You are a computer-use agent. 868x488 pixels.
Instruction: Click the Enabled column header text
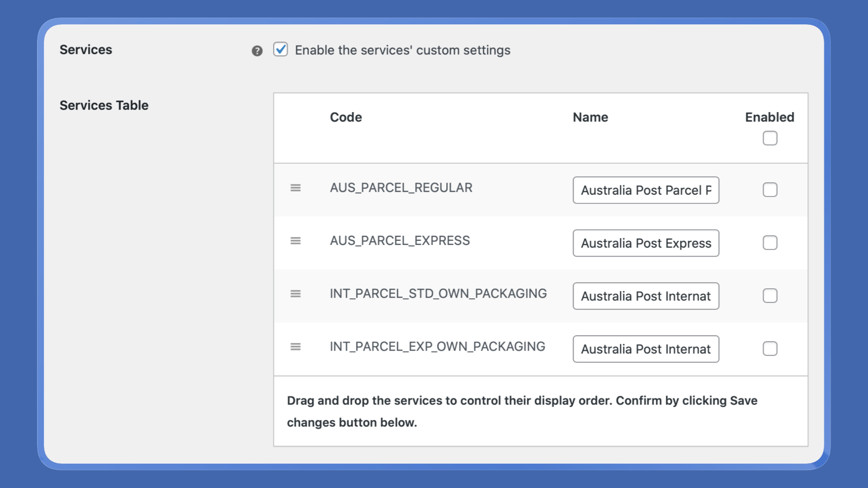click(769, 117)
